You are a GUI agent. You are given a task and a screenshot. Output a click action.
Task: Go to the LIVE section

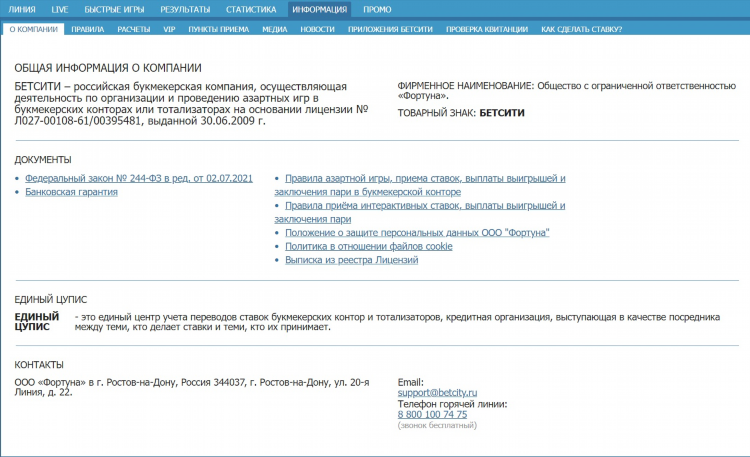click(60, 10)
